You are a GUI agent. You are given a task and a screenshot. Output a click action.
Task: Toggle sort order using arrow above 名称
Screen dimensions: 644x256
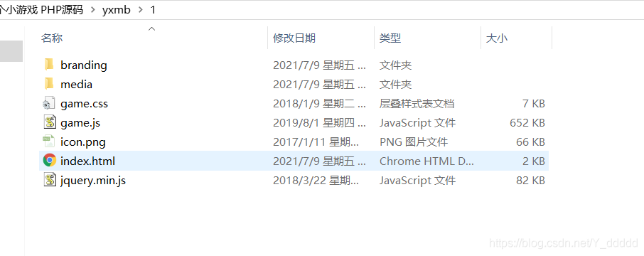coord(152,28)
